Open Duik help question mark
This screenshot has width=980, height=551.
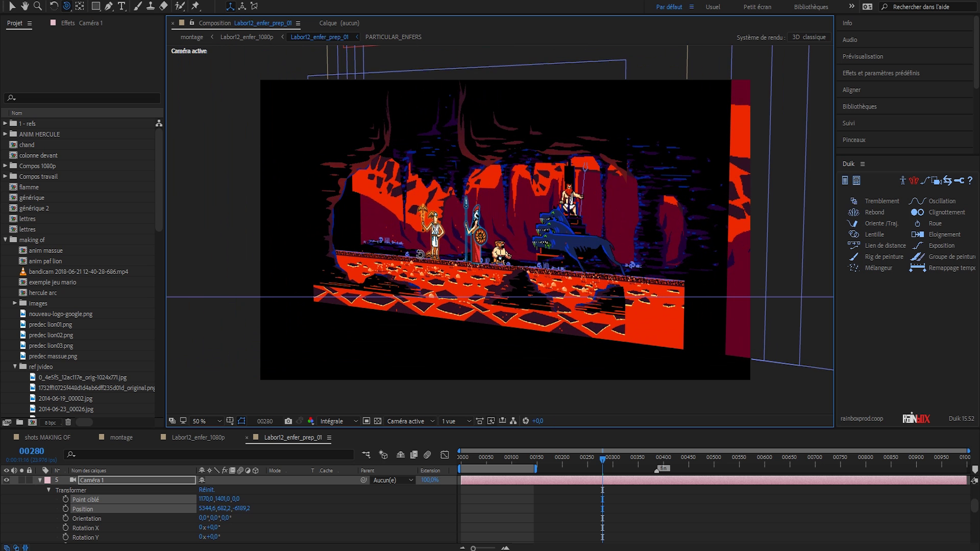[x=970, y=180]
